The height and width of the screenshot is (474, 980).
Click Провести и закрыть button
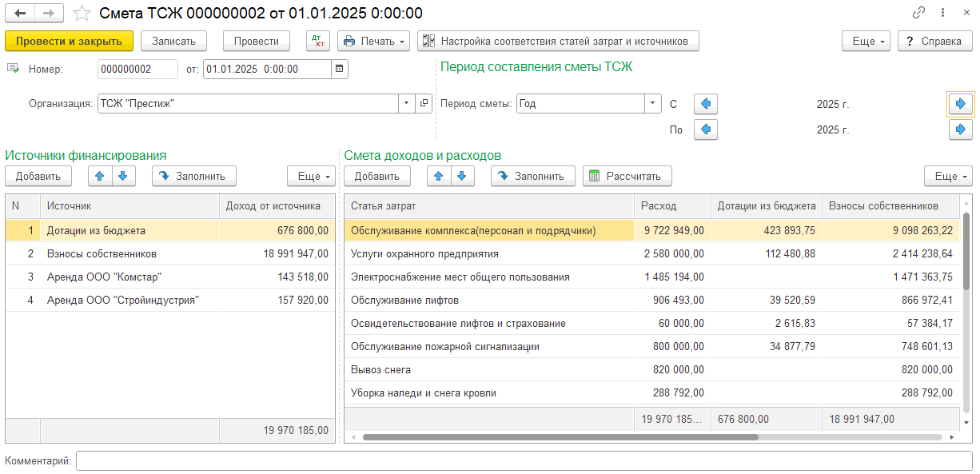click(x=69, y=41)
